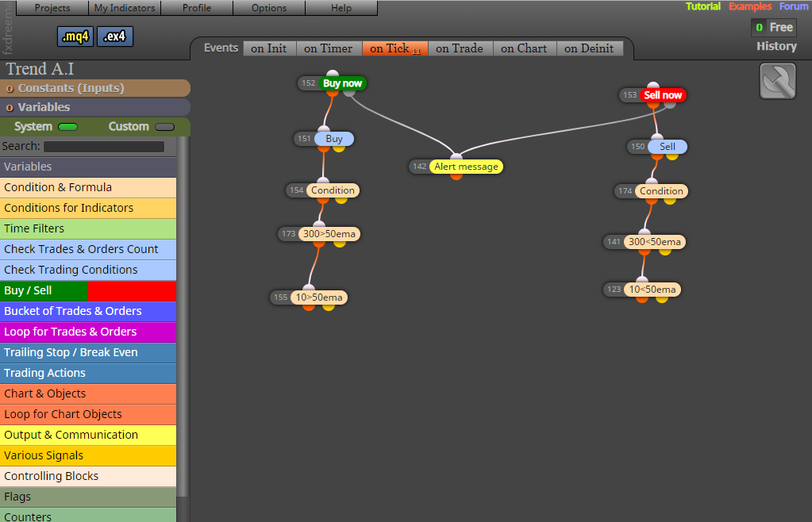Click block number badge 153

(x=629, y=95)
